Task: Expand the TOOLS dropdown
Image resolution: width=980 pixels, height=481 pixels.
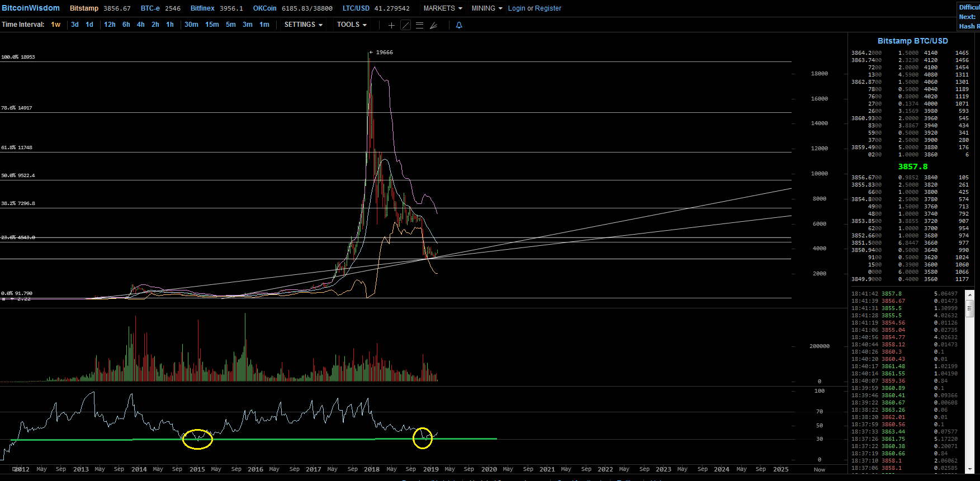Action: (x=352, y=25)
